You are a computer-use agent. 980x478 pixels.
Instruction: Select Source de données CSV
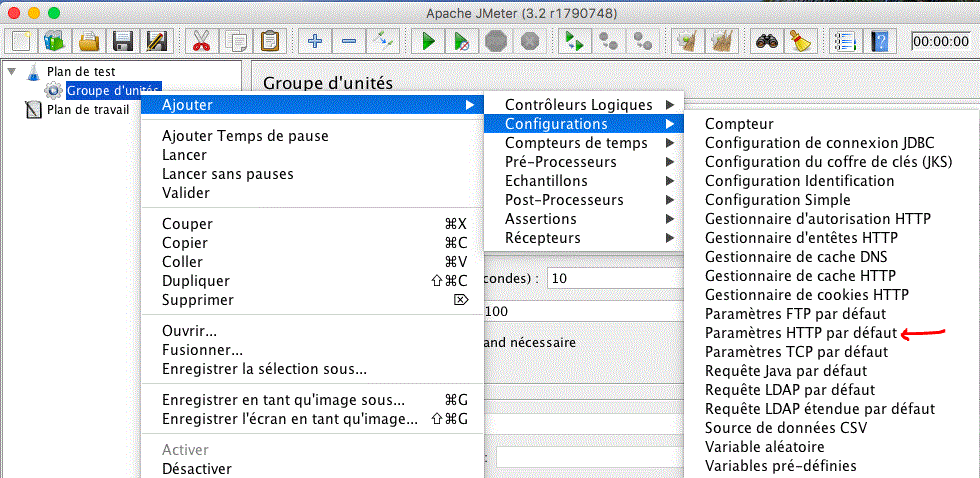[786, 428]
